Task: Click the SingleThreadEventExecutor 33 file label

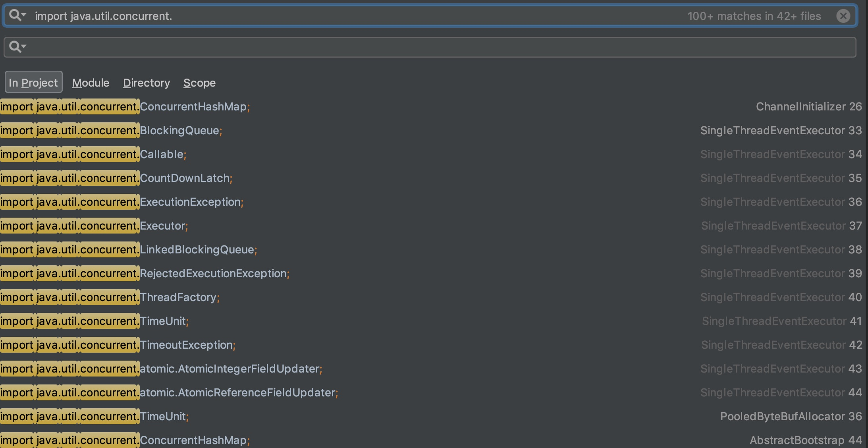Action: [x=781, y=130]
